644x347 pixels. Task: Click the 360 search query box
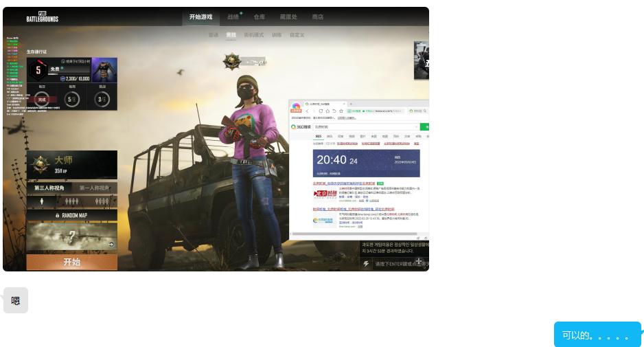[367, 126]
